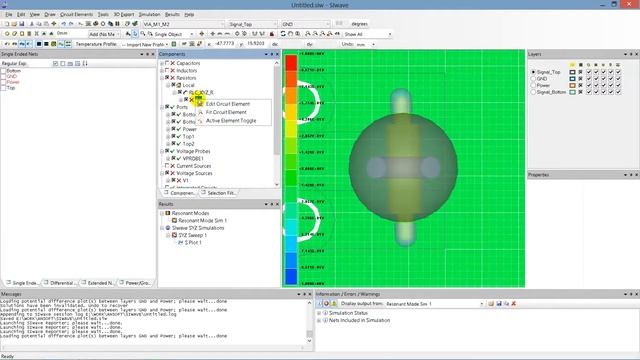Click the Resonant Modes folder icon
Viewport: 640px width, 360px height.
tap(168, 213)
